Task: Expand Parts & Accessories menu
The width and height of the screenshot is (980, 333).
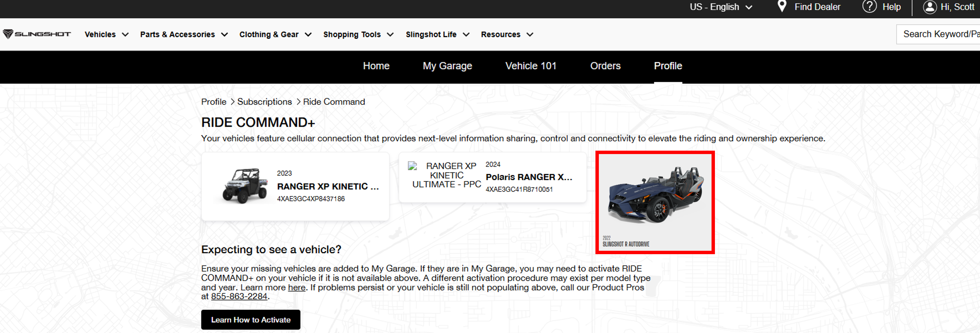Action: click(184, 35)
